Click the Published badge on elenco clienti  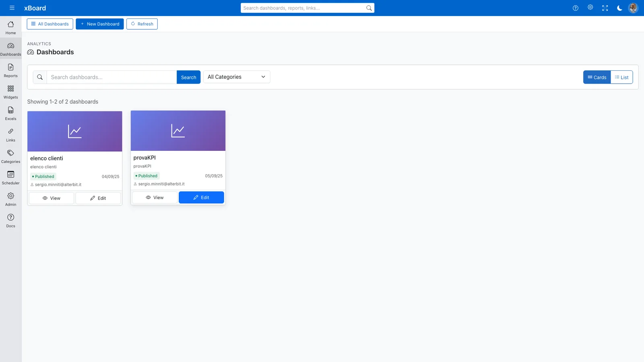[x=43, y=177]
